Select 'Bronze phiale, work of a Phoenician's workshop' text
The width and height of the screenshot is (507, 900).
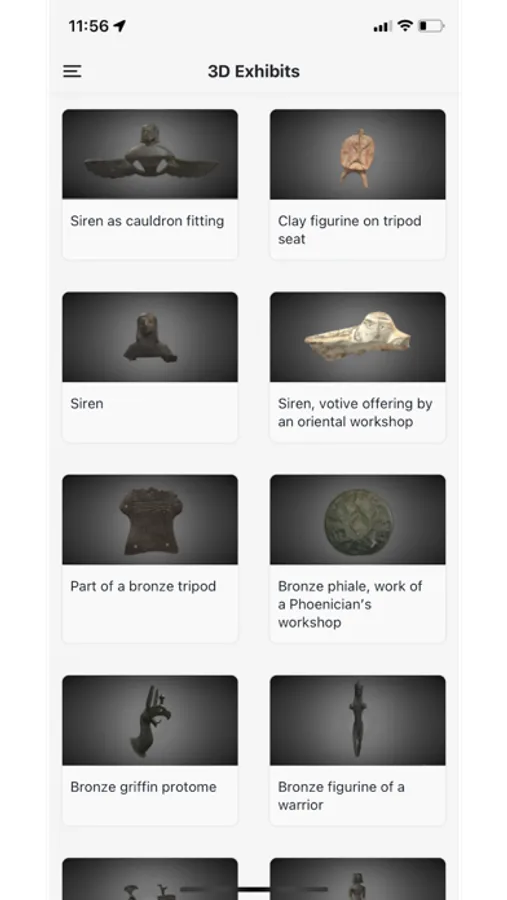click(350, 604)
